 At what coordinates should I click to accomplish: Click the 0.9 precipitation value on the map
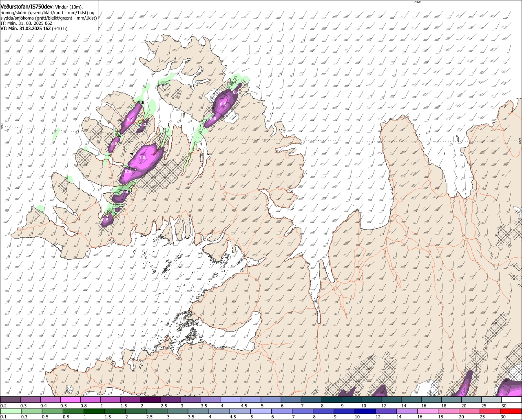click(x=128, y=172)
